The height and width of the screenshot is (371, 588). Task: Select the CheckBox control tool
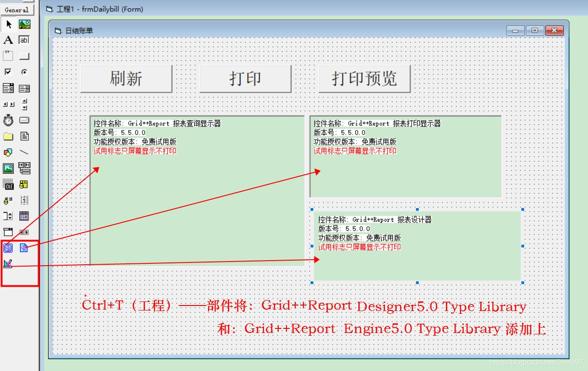click(x=8, y=72)
